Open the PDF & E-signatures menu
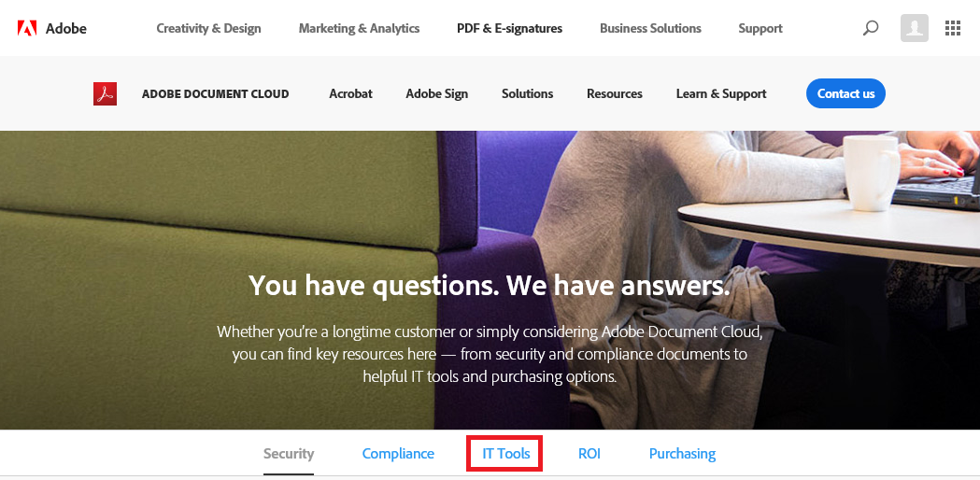The image size is (980, 480). 509,28
